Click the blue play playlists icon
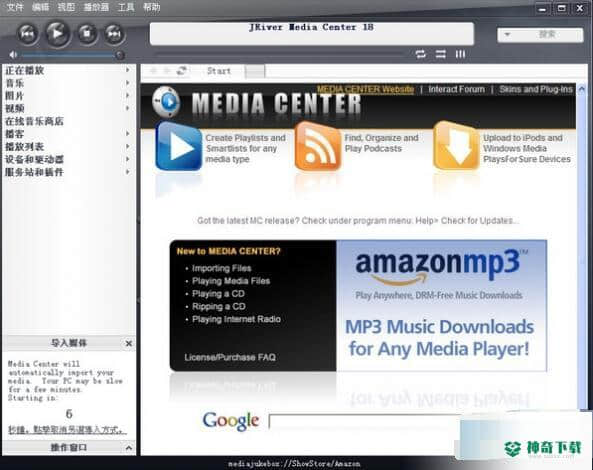Image resolution: width=593 pixels, height=470 pixels. (x=179, y=146)
